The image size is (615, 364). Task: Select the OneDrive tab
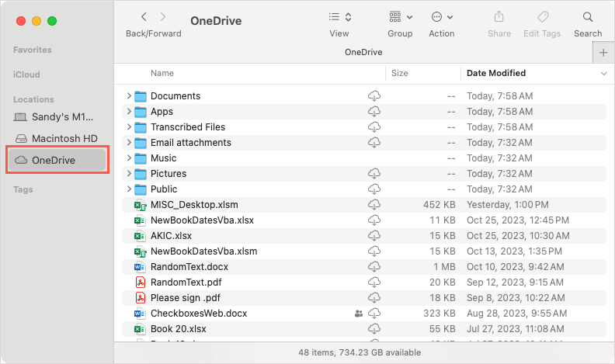[363, 52]
